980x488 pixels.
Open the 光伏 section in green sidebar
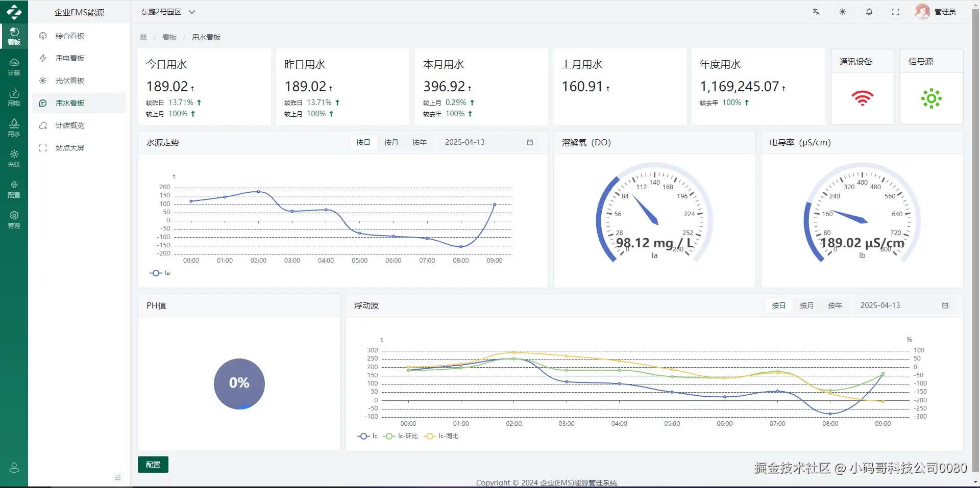[x=14, y=159]
